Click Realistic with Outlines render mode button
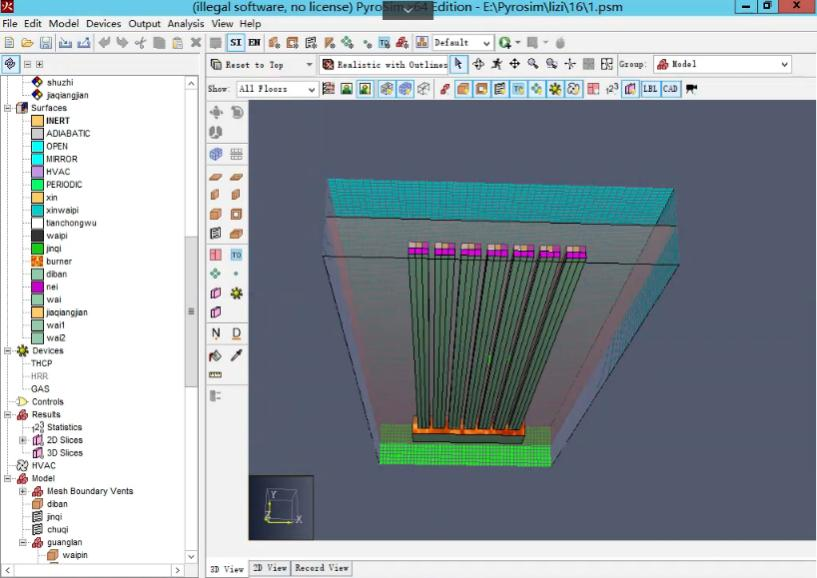The height and width of the screenshot is (578, 817). tap(384, 64)
